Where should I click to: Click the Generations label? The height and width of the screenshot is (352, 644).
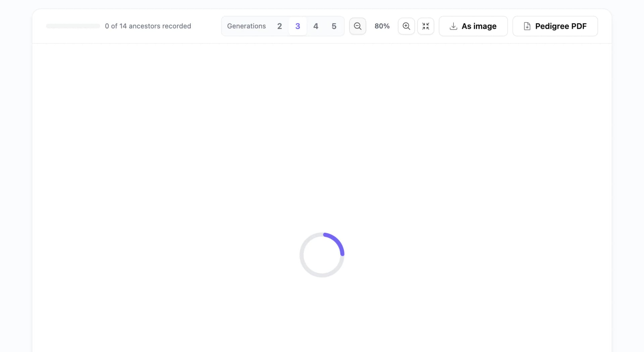tap(247, 26)
